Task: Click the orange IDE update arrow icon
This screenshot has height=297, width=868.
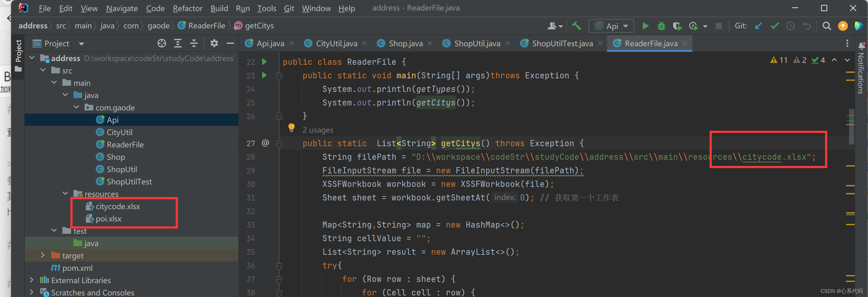Action: point(843,26)
